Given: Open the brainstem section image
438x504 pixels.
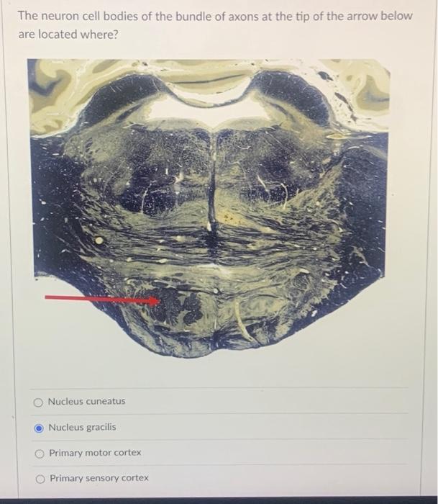Looking at the screenshot, I should [x=209, y=208].
